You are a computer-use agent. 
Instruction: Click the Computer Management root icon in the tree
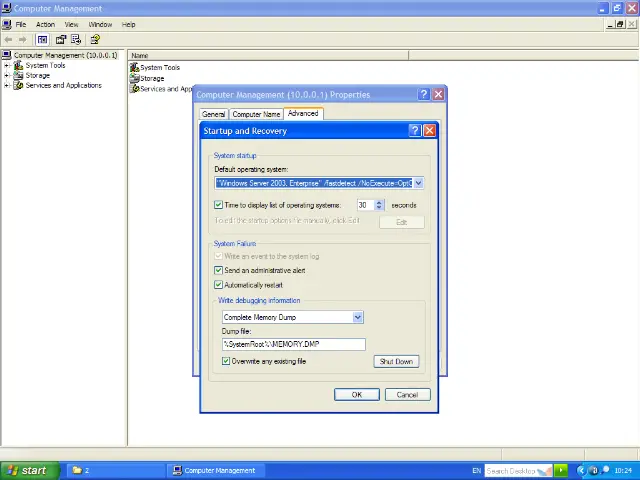[x=7, y=55]
